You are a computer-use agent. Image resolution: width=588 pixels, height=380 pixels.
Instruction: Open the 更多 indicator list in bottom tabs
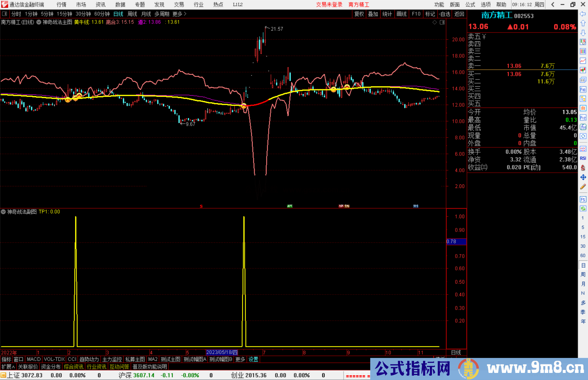(x=240, y=359)
